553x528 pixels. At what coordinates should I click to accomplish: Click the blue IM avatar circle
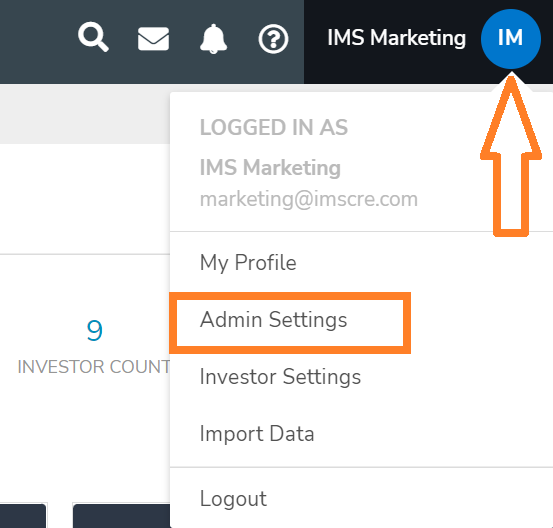click(x=510, y=38)
